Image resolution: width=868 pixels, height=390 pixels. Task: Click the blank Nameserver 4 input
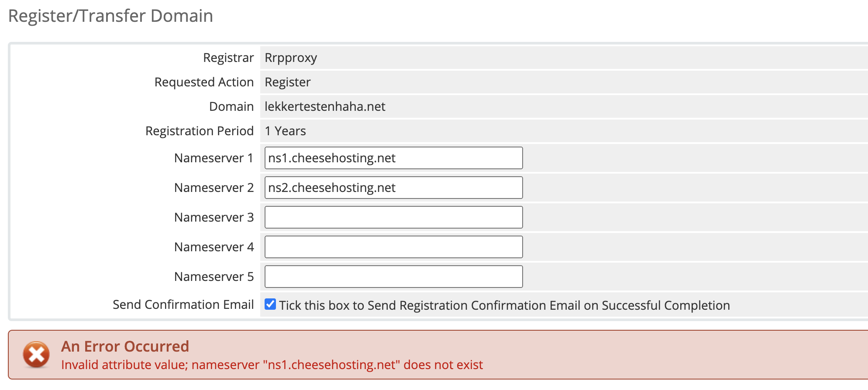tap(393, 247)
